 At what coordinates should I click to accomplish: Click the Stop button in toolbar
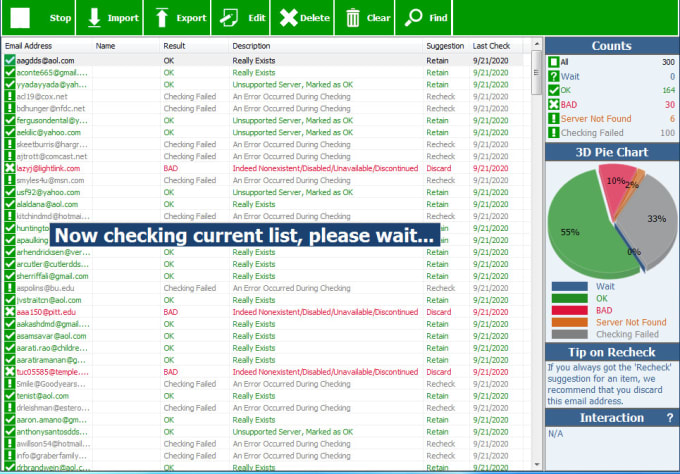pyautogui.click(x=41, y=18)
